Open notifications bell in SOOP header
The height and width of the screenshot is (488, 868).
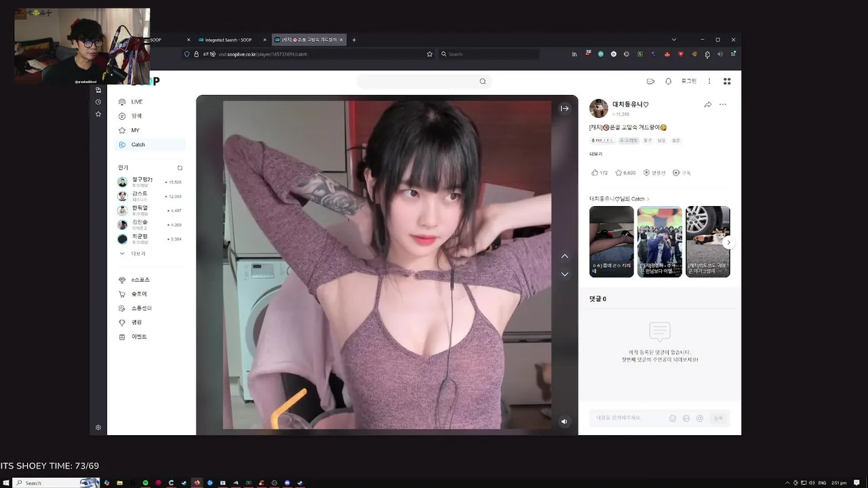coord(669,81)
